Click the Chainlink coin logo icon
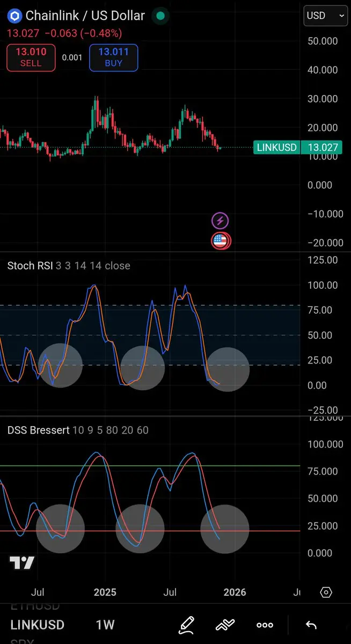Screen dimensions: 351x644 point(14,16)
